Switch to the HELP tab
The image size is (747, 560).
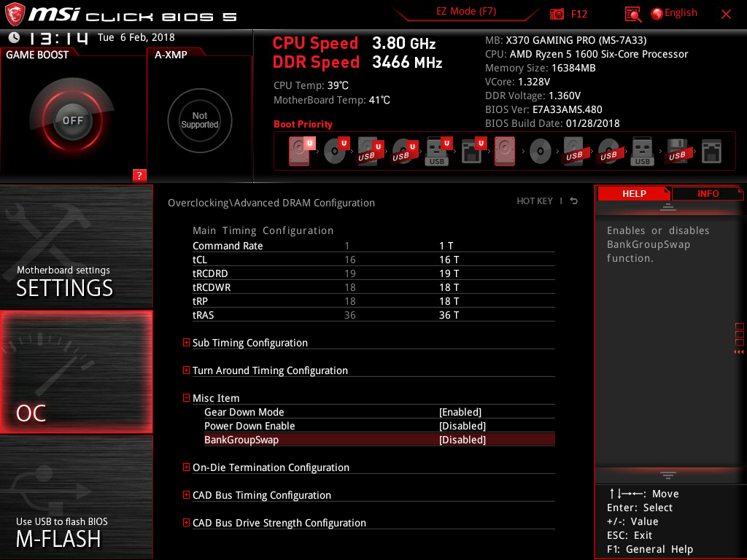(634, 193)
